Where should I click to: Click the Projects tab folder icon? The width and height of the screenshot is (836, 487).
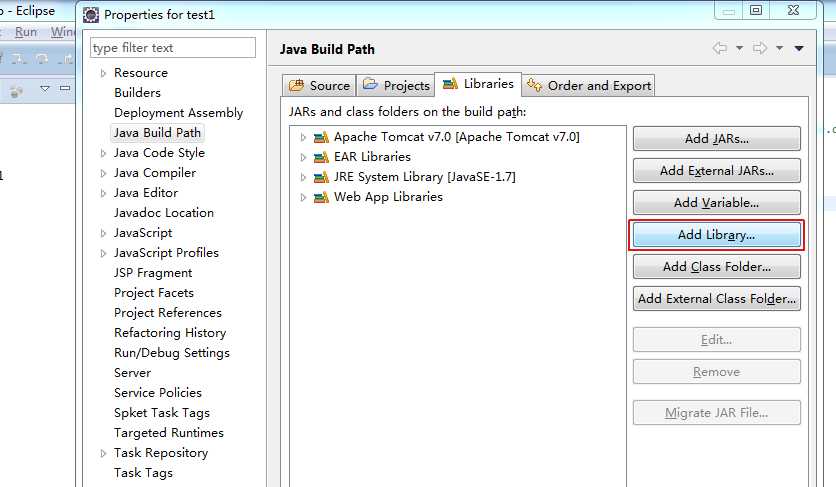point(370,84)
